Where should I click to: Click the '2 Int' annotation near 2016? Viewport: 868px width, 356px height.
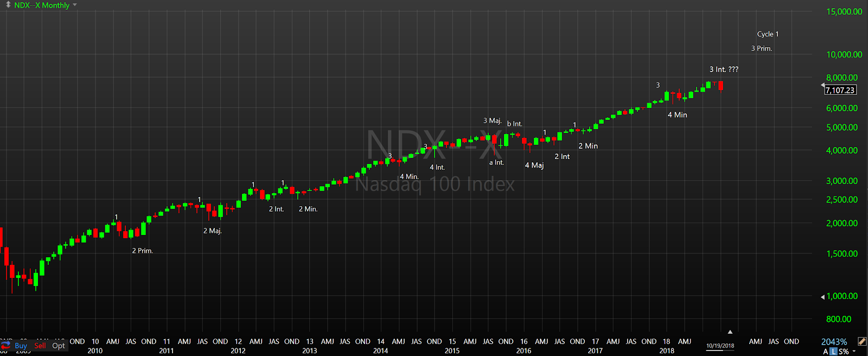[562, 156]
